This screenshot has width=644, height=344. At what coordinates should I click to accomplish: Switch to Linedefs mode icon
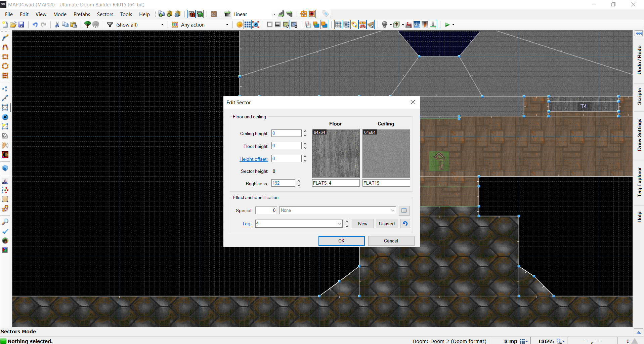(x=5, y=98)
